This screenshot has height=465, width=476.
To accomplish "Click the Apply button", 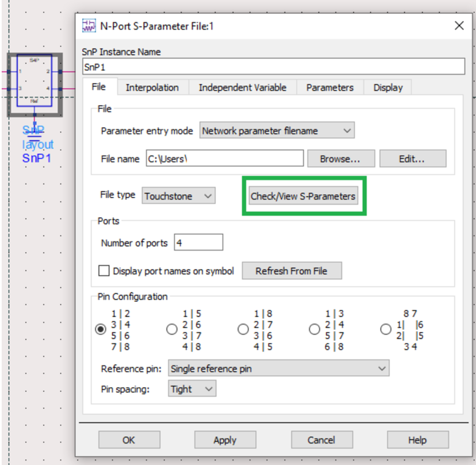I will click(225, 440).
